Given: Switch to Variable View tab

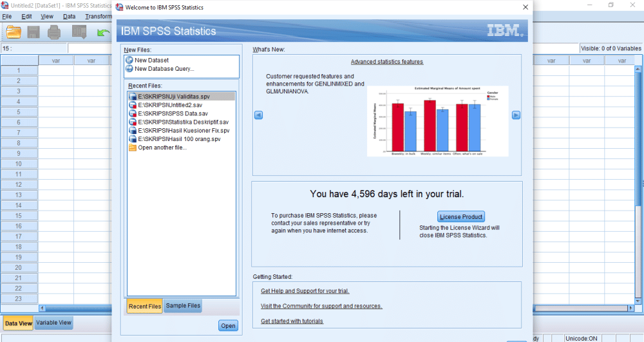Looking at the screenshot, I should point(53,323).
